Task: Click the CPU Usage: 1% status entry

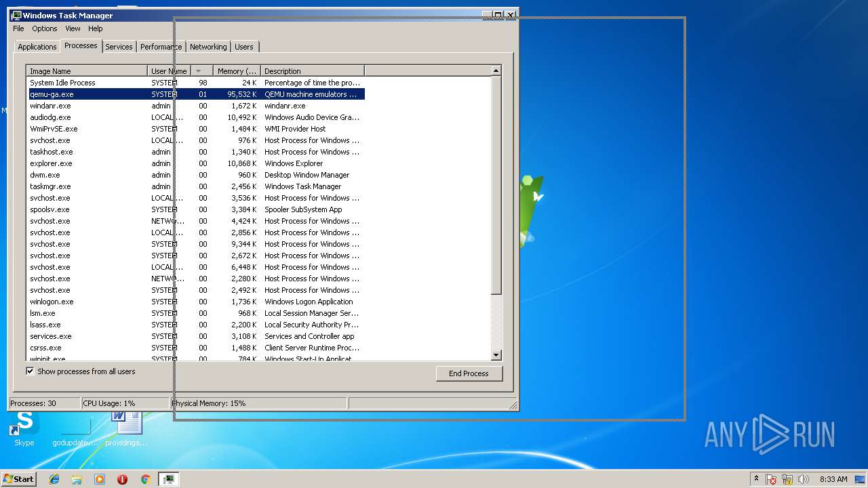Action: click(125, 403)
